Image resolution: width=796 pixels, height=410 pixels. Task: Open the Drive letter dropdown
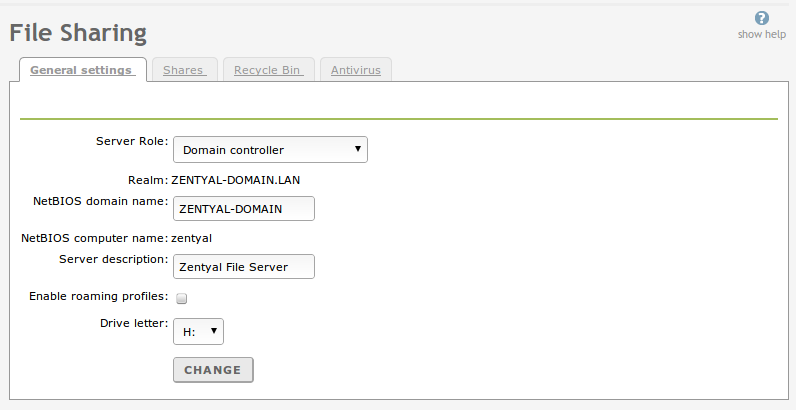tap(198, 331)
